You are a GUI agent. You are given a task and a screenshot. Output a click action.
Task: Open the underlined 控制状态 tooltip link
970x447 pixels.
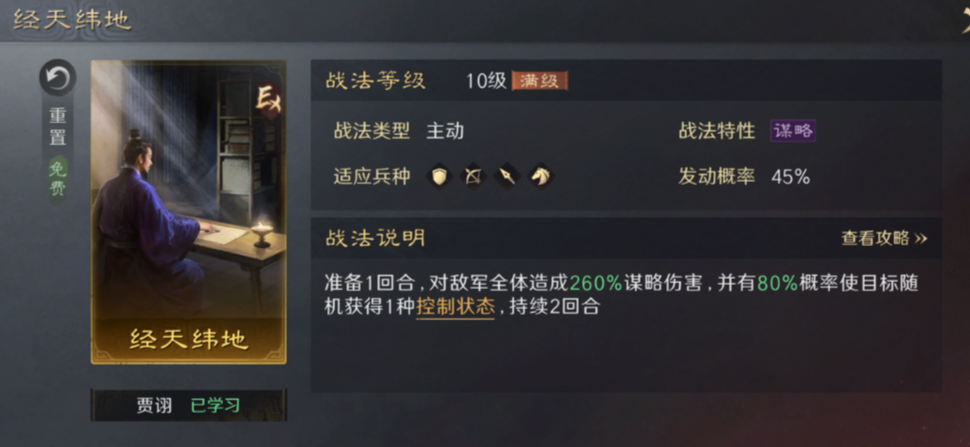tap(455, 307)
